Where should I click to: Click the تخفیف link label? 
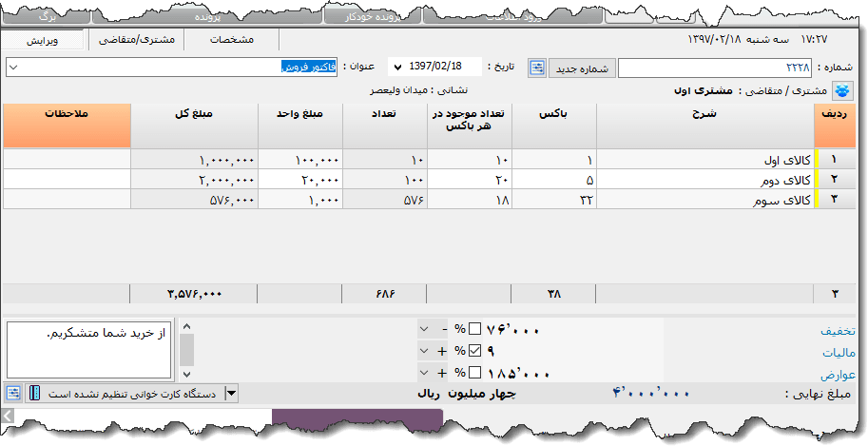click(838, 331)
